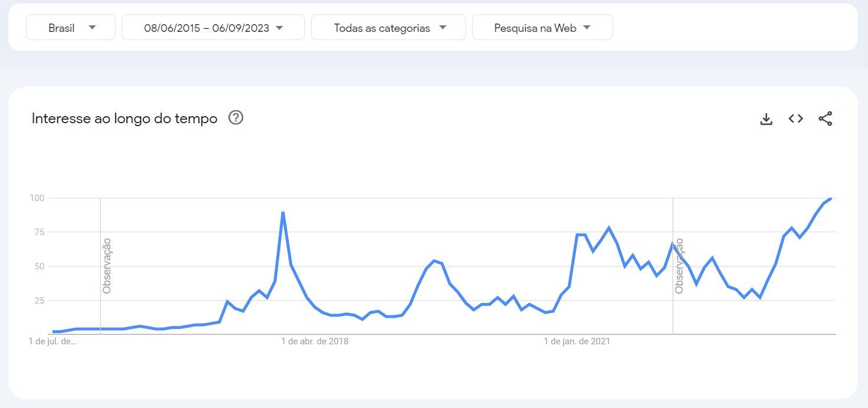Click the 25 value on the y-axis

[x=39, y=301]
